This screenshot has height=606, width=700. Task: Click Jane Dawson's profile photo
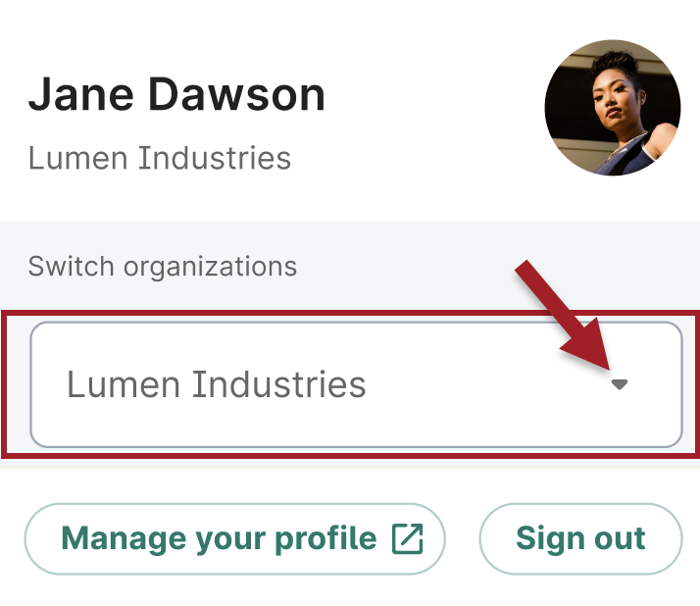coord(612,108)
